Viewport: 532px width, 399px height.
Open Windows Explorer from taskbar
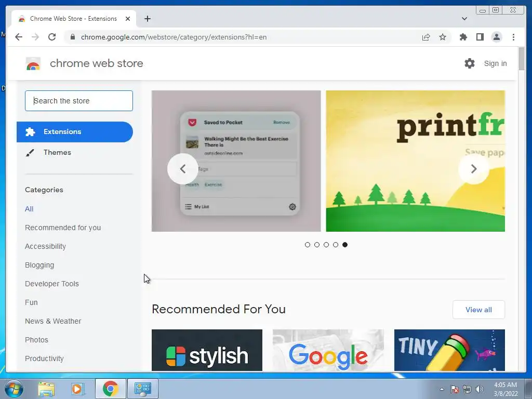click(x=46, y=389)
